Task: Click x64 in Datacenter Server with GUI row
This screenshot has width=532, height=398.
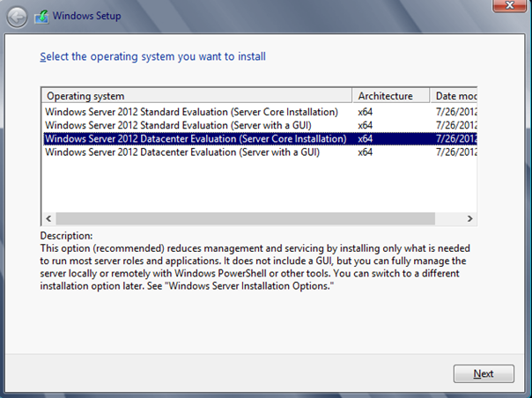Action: pyautogui.click(x=365, y=152)
